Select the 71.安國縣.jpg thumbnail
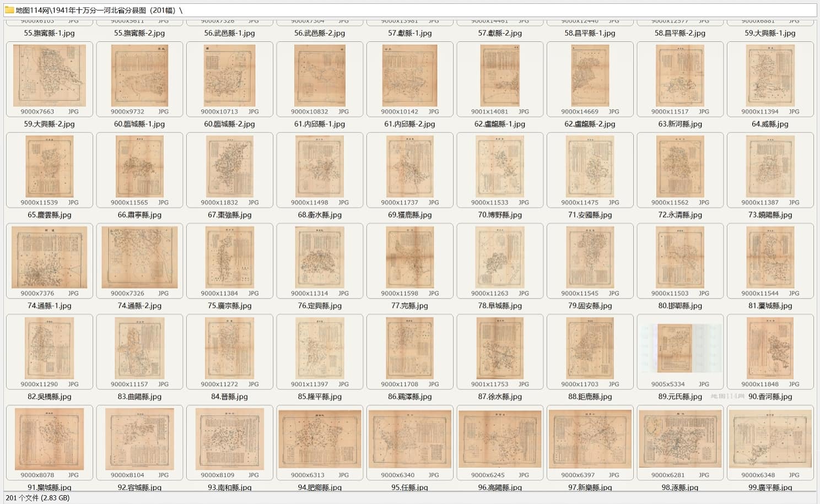The width and height of the screenshot is (820, 504). [590, 167]
